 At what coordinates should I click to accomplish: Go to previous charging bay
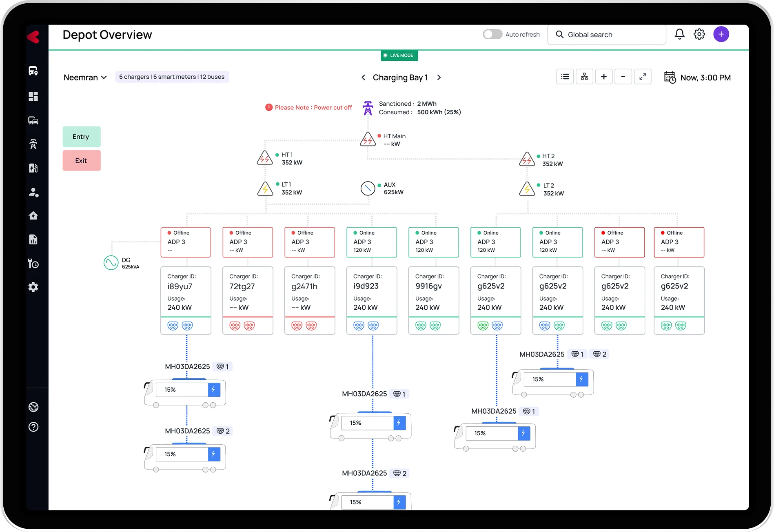tap(363, 78)
